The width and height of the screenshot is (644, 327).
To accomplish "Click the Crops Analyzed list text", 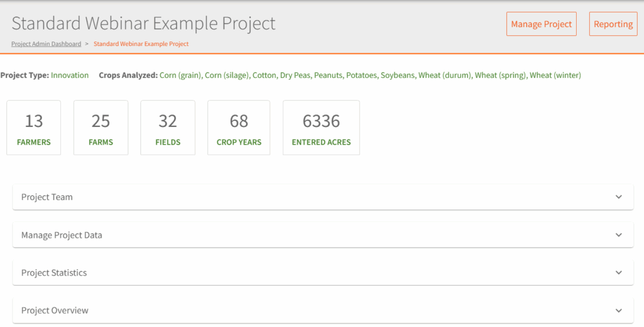I will 370,75.
